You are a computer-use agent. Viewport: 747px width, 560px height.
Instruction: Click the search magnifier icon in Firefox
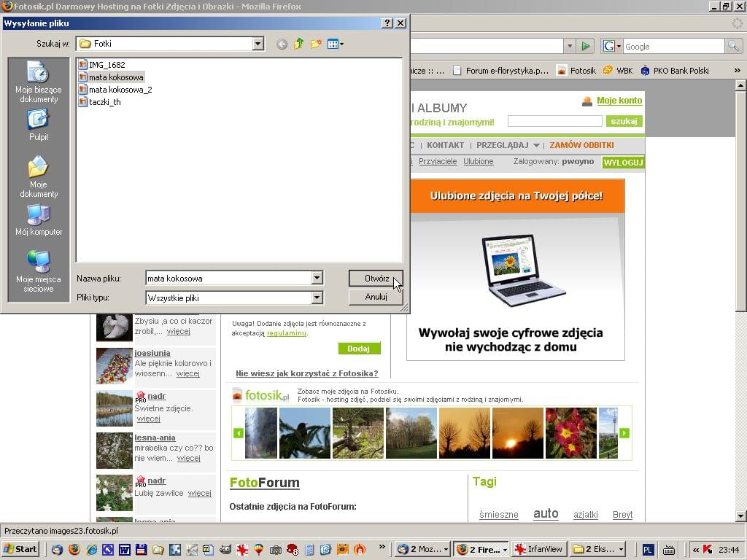click(x=732, y=46)
